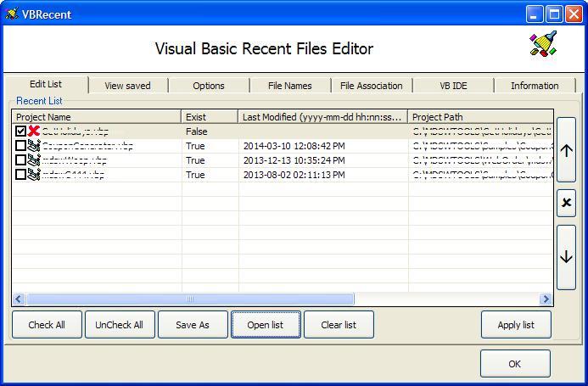588x386 pixels.
Task: Click the Open list button
Action: pyautogui.click(x=266, y=324)
